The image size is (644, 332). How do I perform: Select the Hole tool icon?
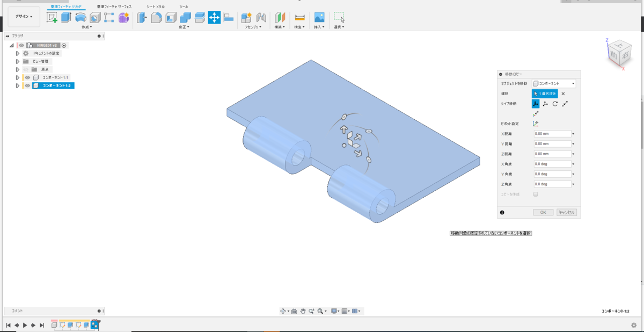point(95,18)
